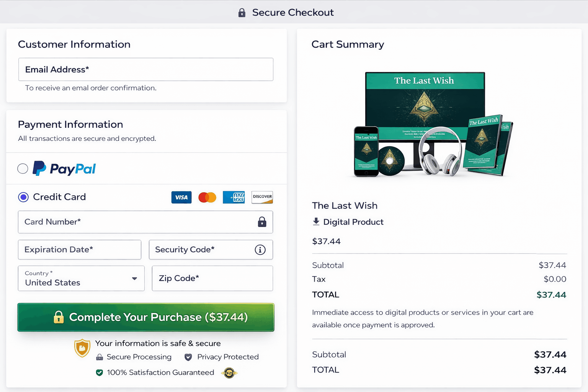Click the Security Code info icon
This screenshot has height=392, width=588.
click(260, 250)
